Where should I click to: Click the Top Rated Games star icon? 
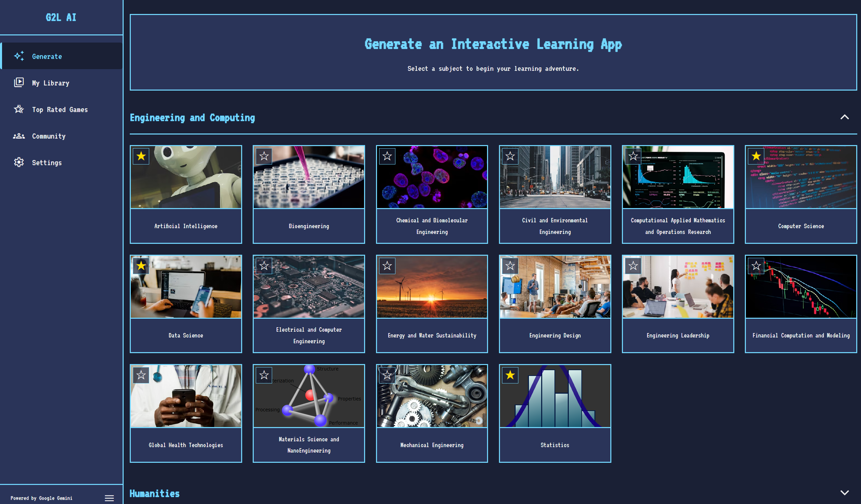(19, 109)
